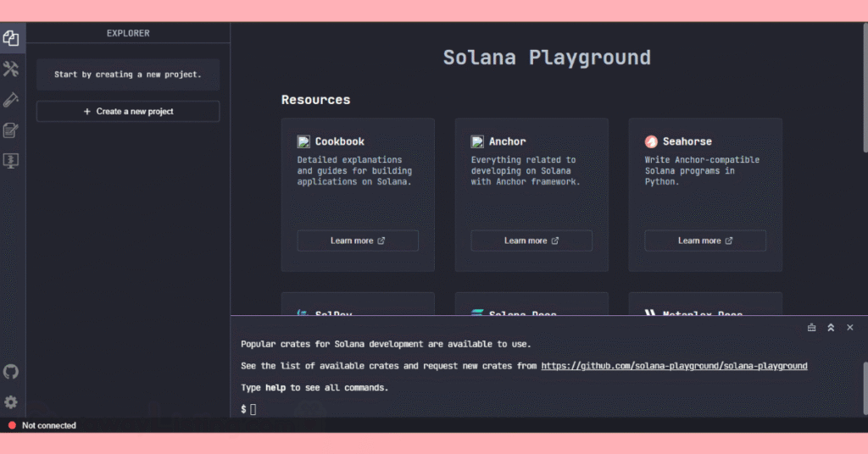Open the Test sidebar icon

click(11, 100)
